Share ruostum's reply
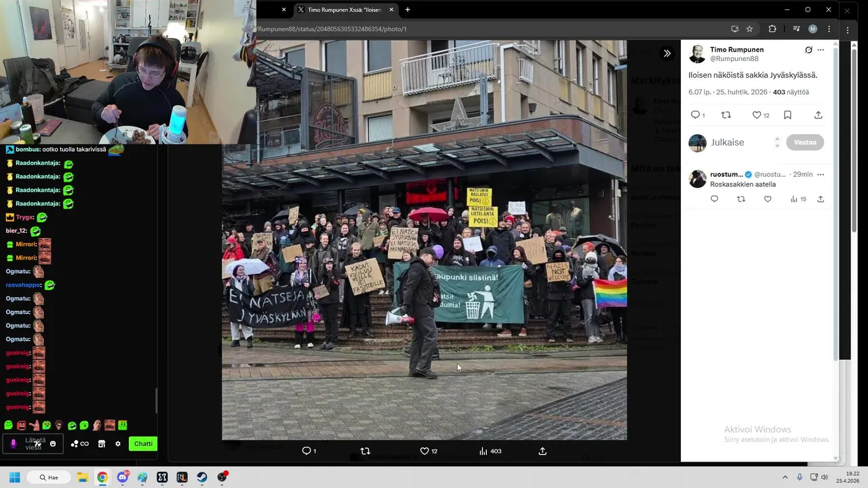The height and width of the screenshot is (488, 868). point(821,199)
